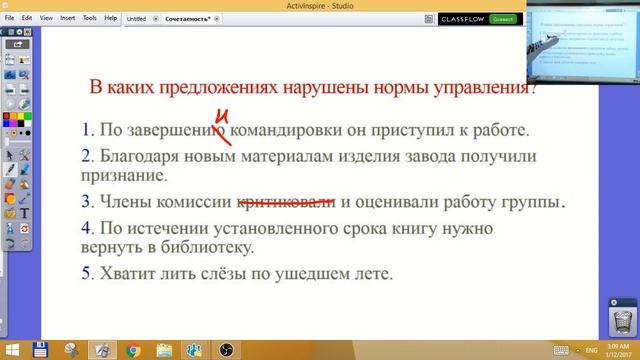
Task: Click the Clear tool icon
Action: (x=10, y=228)
